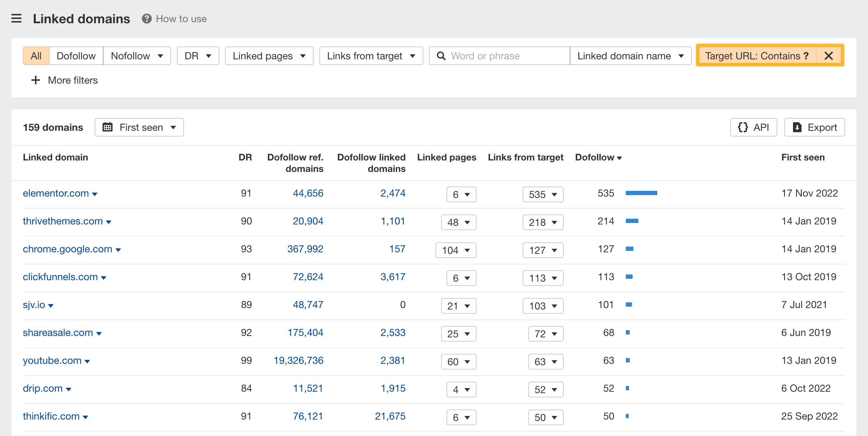Open thrivethemes.com links from target dropdown 218
The image size is (868, 436).
543,222
